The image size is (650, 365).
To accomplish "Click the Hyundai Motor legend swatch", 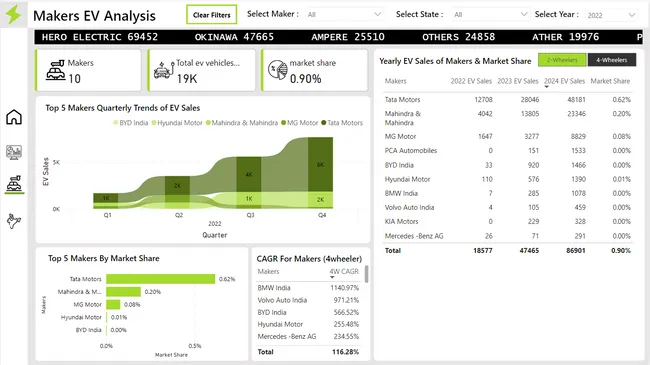I will pyautogui.click(x=154, y=123).
